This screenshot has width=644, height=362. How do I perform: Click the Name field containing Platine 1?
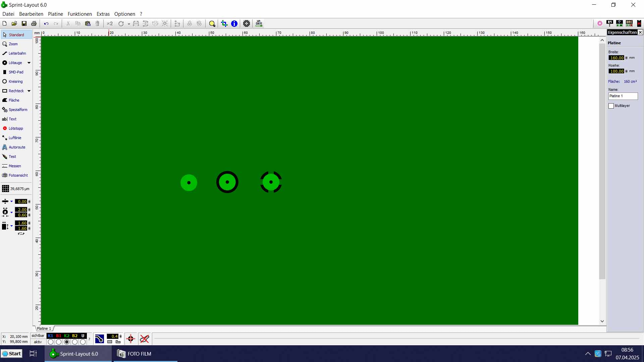623,96
